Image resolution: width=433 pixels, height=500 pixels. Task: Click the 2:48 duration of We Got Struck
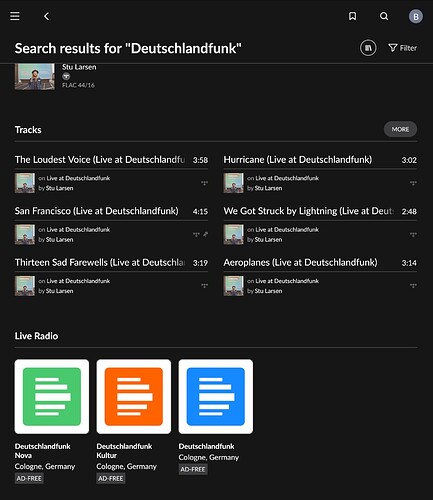click(x=409, y=212)
